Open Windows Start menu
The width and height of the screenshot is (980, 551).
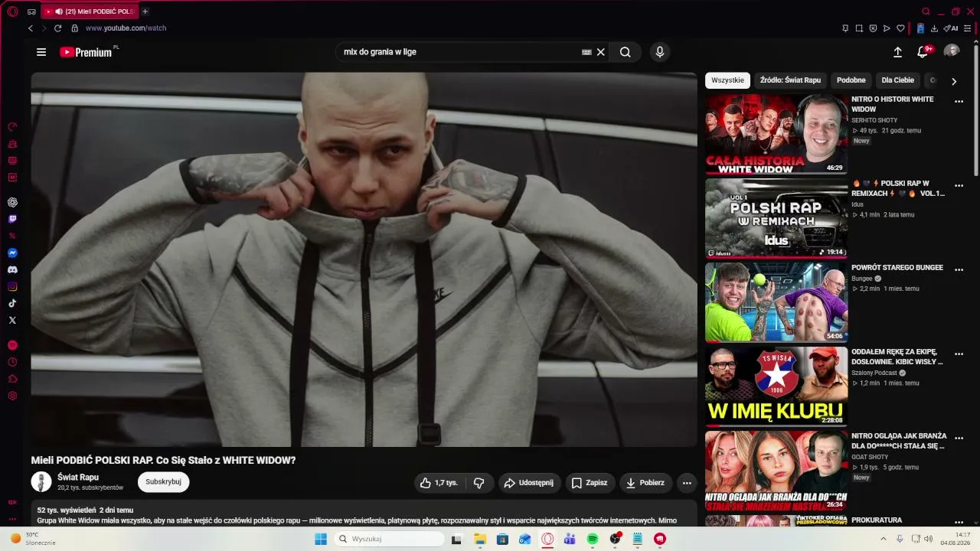click(x=321, y=539)
